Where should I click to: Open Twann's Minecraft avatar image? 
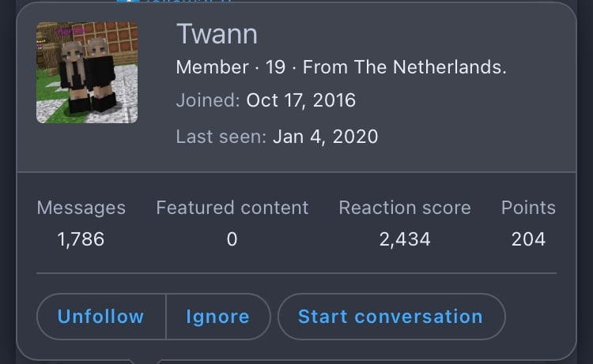click(x=87, y=73)
